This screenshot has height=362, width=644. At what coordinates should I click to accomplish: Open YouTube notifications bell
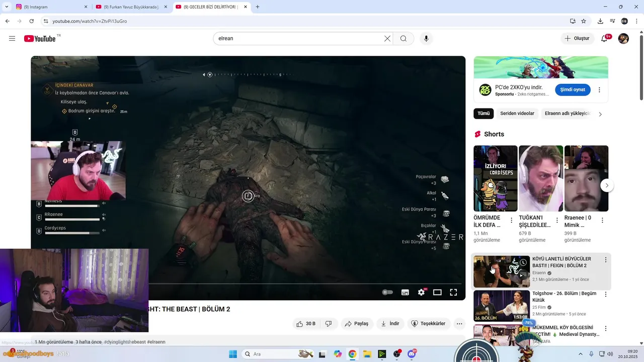(605, 39)
